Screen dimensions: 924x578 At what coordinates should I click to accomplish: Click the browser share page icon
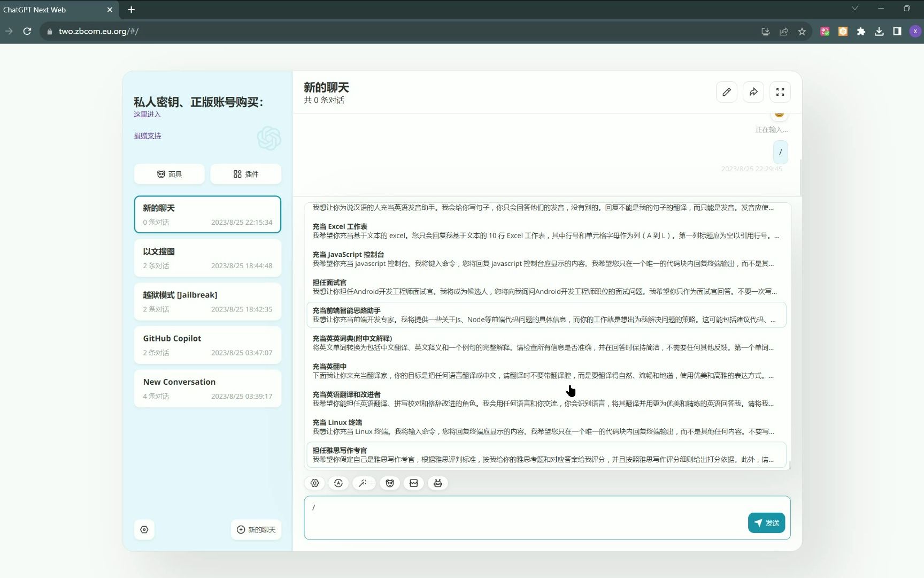[784, 32]
